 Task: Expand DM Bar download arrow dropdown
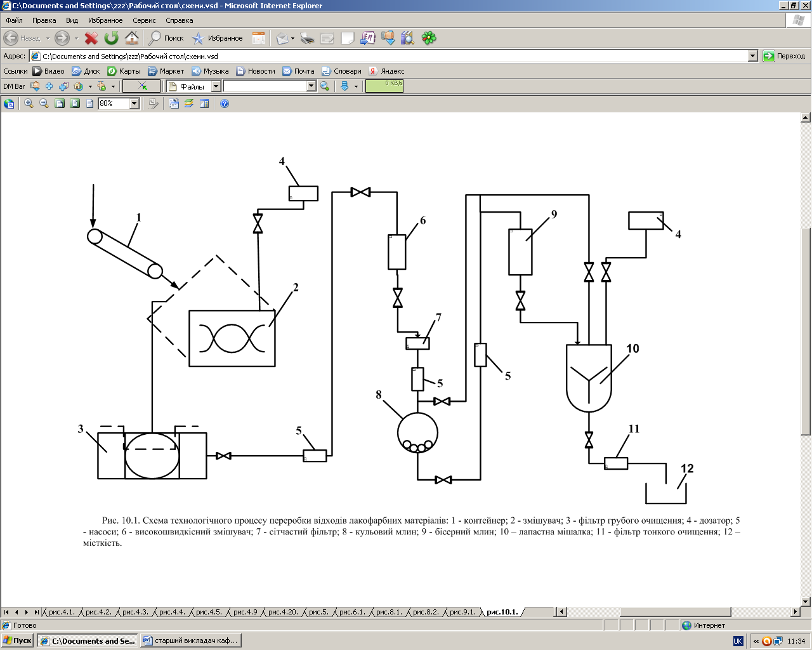point(356,86)
